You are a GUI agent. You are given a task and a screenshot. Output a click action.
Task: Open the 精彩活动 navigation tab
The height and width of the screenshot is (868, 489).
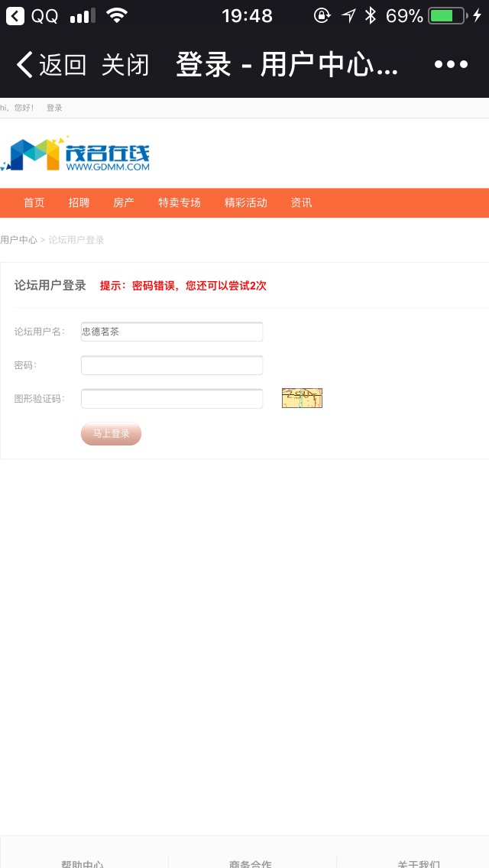[x=246, y=202]
